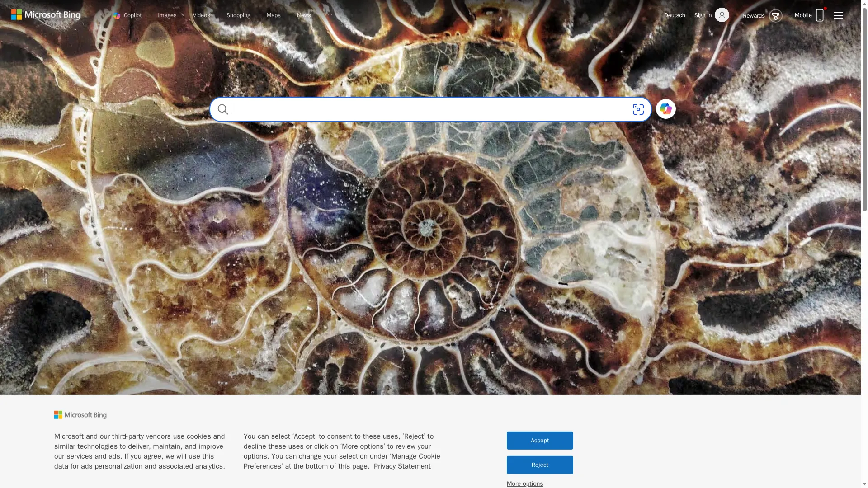The height and width of the screenshot is (488, 868).
Task: Click the magnifying glass in the search bar
Action: pyautogui.click(x=223, y=109)
